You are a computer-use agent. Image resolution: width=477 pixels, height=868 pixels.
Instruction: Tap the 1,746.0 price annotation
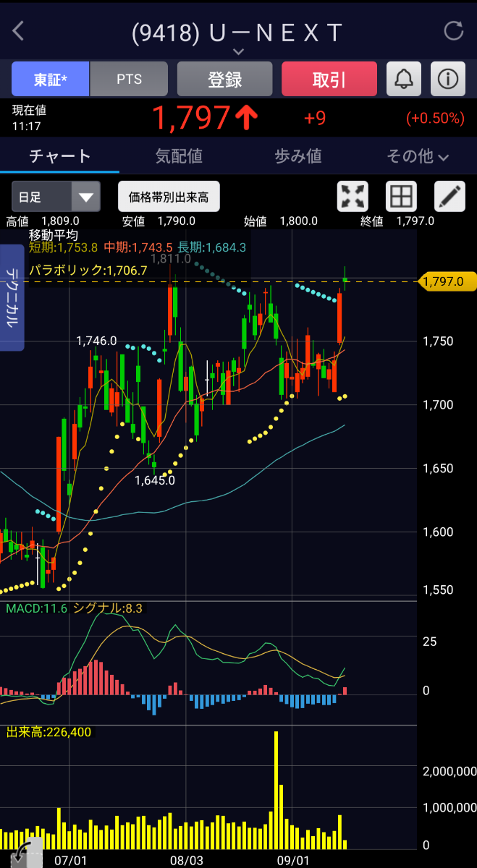coord(96,340)
